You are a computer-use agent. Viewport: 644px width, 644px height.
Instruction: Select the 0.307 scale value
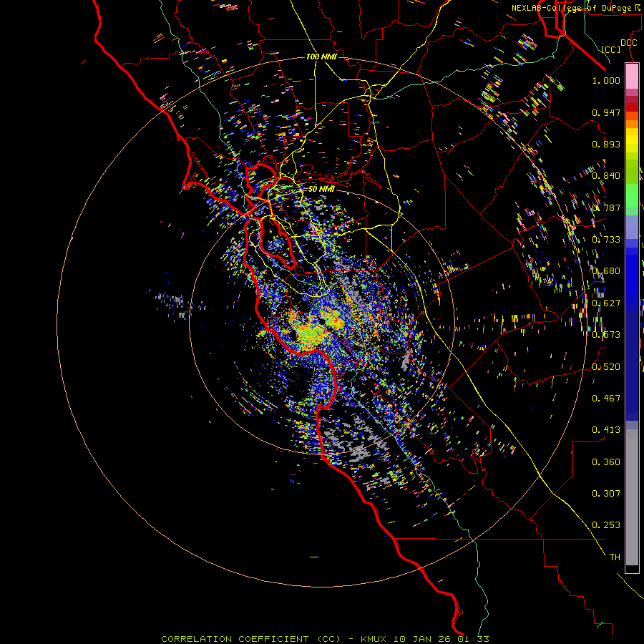click(606, 493)
